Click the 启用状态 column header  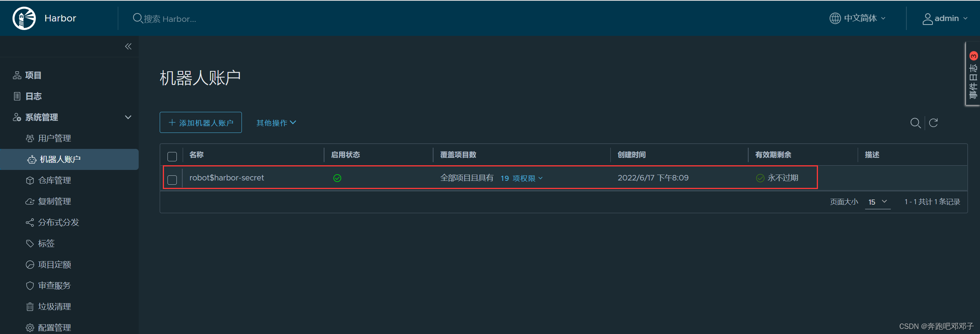345,155
